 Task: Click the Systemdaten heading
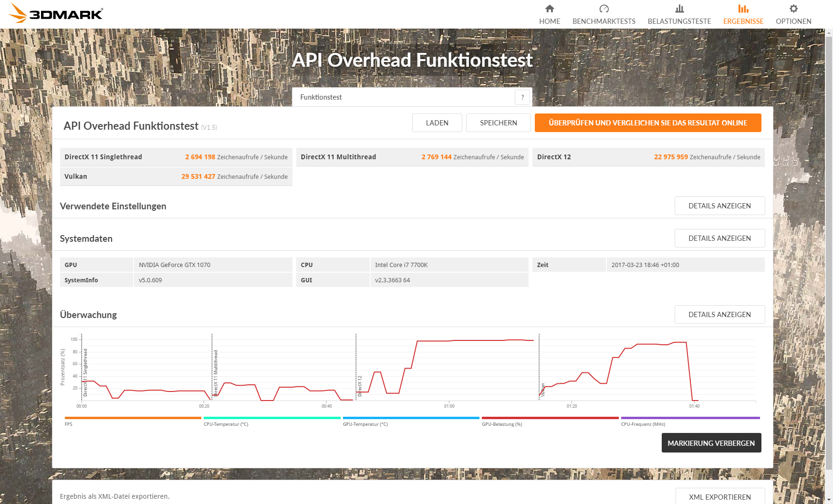point(86,239)
